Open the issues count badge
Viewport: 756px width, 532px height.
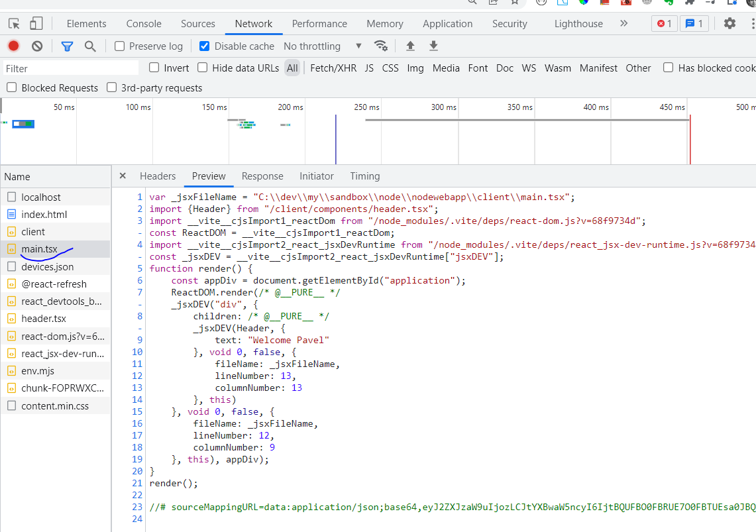coord(694,24)
